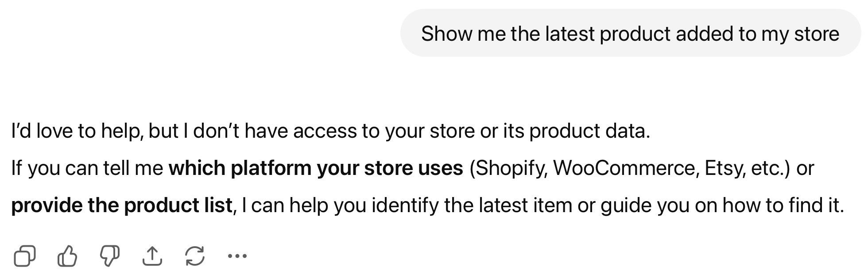
Task: Click the words "my store" in the user message
Action: tap(800, 34)
